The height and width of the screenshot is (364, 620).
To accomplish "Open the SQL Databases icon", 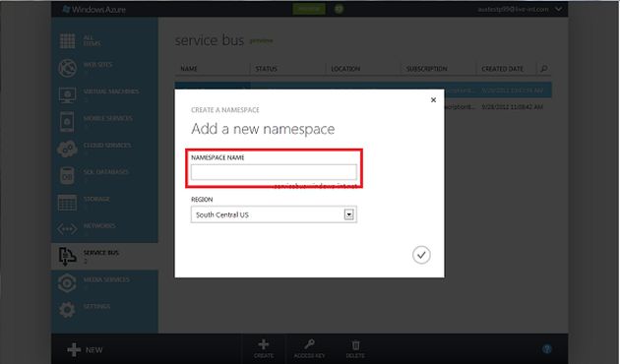I will (x=67, y=175).
